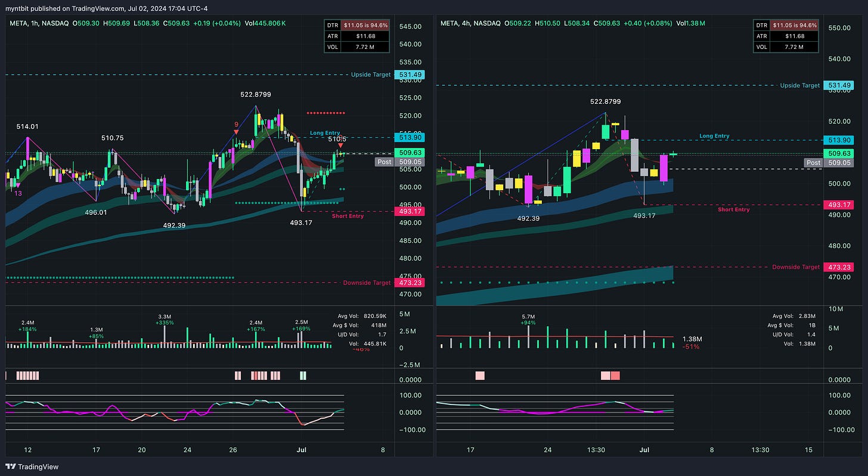Viewport: 868px width, 476px height.
Task: Click the 10 M volume axis label in the 4h chart
Action: point(836,309)
